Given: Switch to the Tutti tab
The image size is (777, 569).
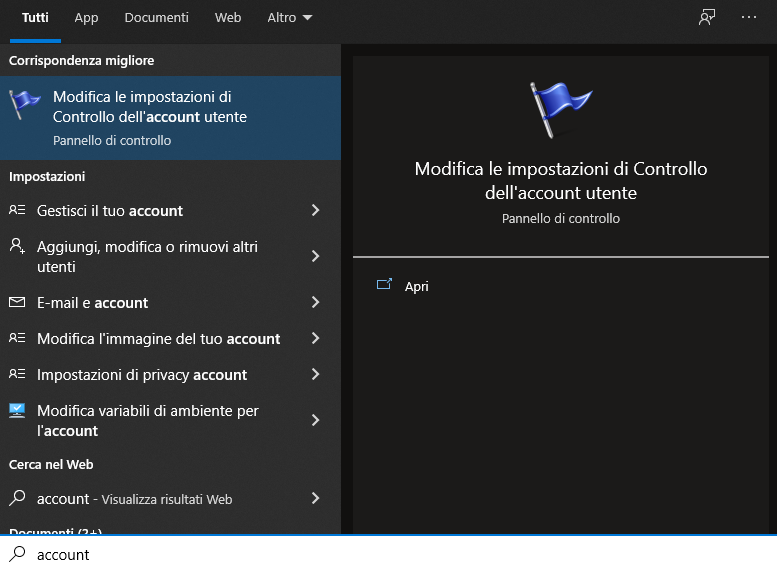Looking at the screenshot, I should pyautogui.click(x=35, y=18).
